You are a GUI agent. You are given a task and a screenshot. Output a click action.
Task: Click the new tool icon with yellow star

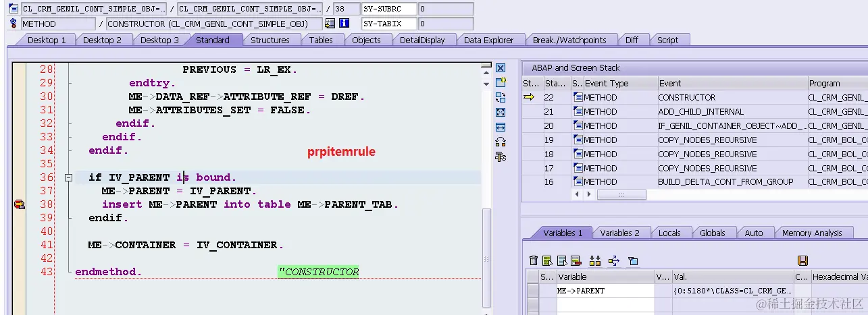501,83
